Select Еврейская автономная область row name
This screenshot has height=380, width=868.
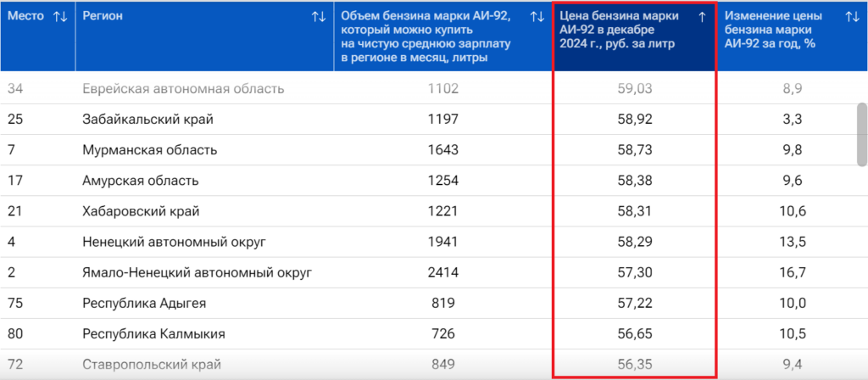pyautogui.click(x=183, y=88)
